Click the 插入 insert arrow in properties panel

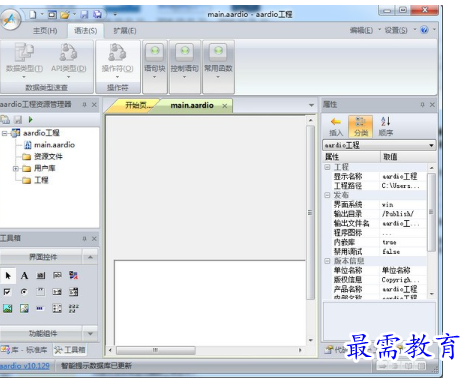336,126
